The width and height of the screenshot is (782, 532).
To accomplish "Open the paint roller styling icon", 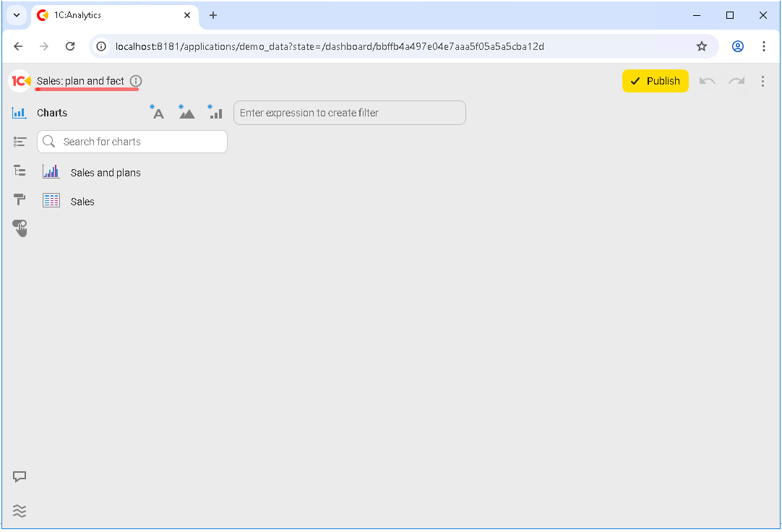I will pos(20,199).
